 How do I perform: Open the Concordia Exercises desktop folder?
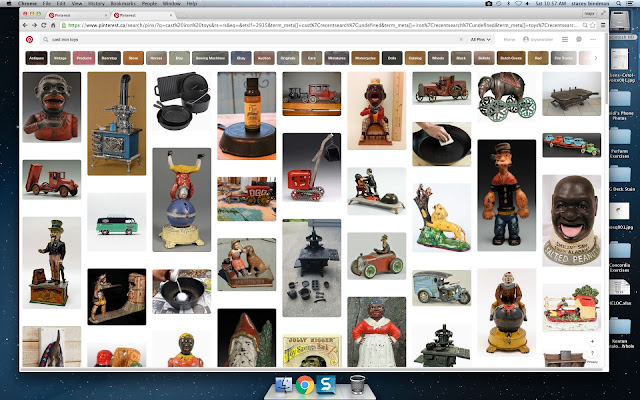coord(620,256)
